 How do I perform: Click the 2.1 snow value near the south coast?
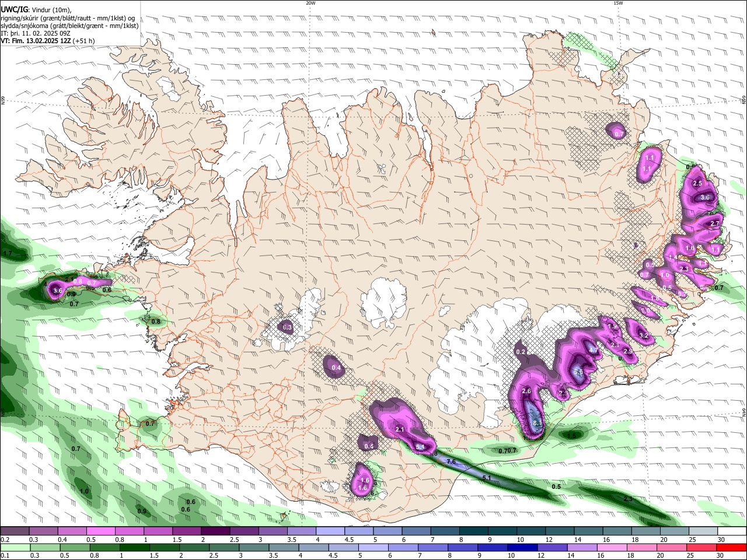[x=400, y=429]
